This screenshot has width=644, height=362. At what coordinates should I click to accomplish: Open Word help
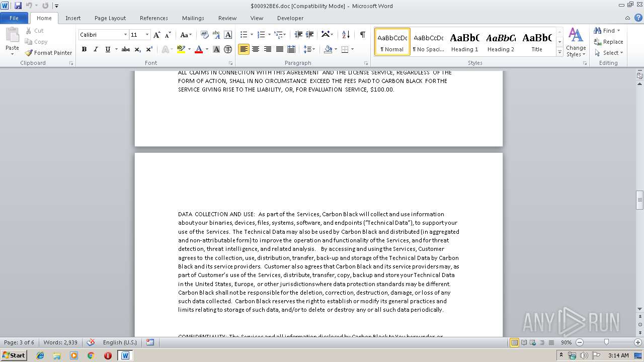638,18
